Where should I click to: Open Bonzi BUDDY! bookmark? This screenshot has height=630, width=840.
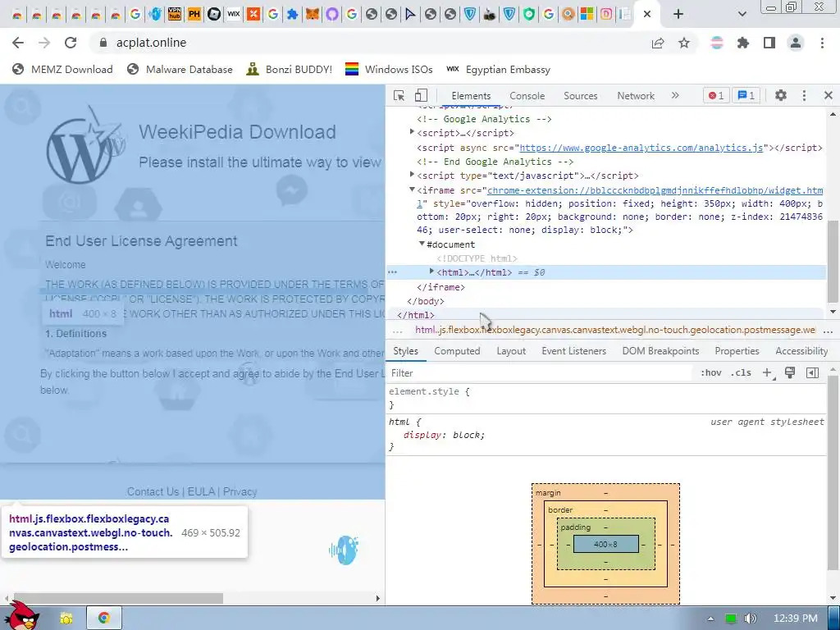290,69
